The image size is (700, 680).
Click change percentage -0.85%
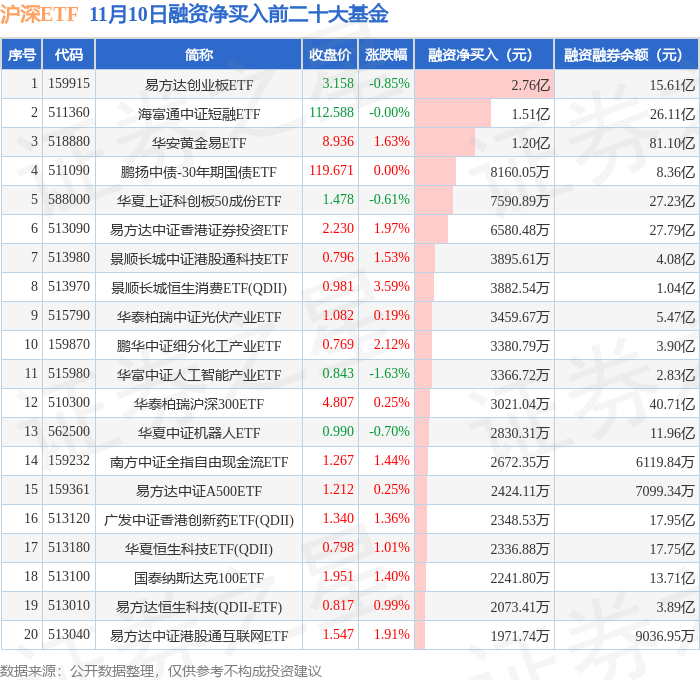tap(389, 83)
